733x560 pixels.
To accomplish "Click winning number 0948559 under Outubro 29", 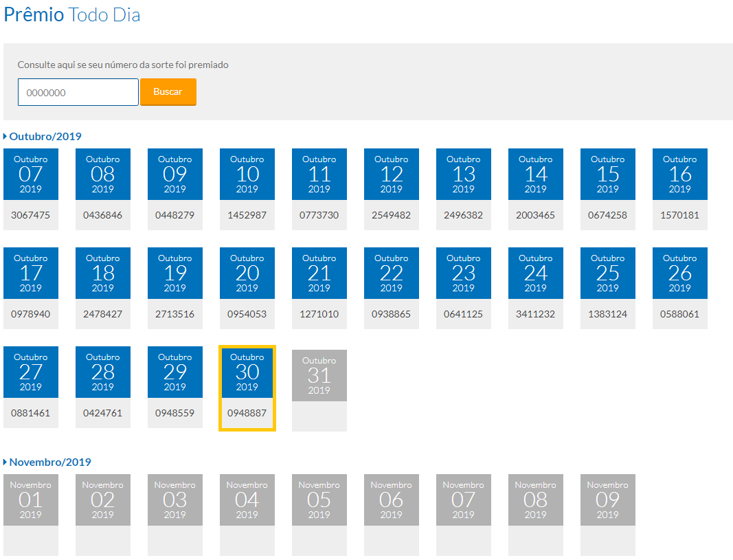I will tap(174, 413).
